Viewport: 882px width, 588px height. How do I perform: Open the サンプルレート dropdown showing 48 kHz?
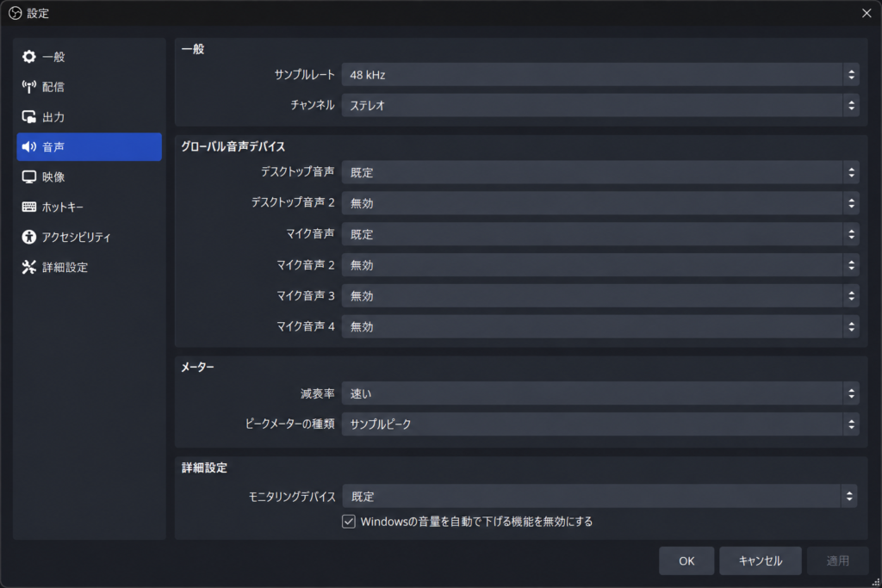600,75
